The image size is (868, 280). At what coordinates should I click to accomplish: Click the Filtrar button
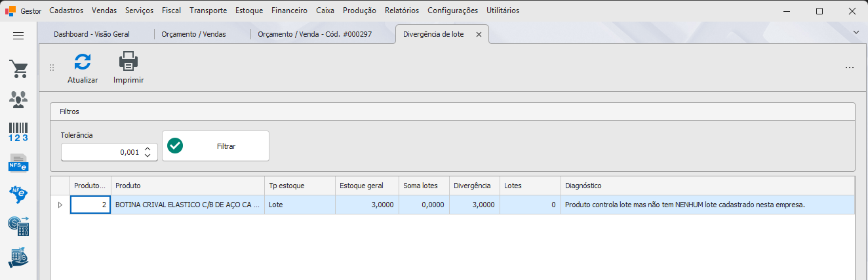[x=216, y=146]
